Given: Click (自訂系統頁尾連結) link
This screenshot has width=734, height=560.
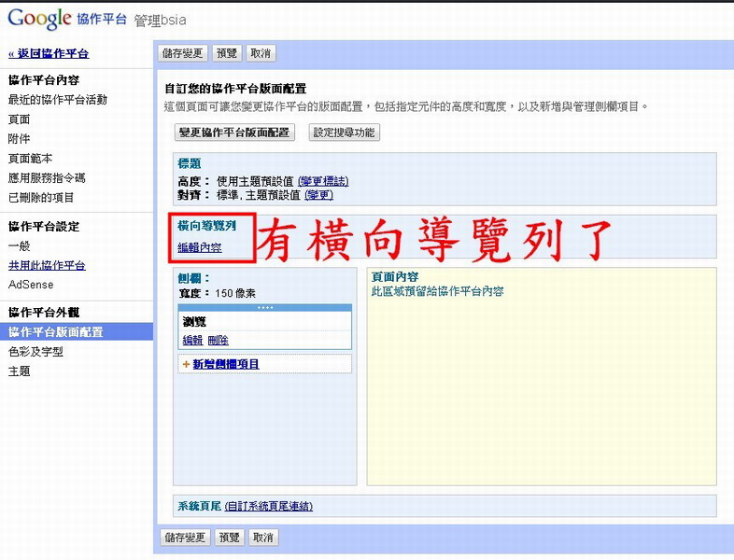Looking at the screenshot, I should point(269,506).
